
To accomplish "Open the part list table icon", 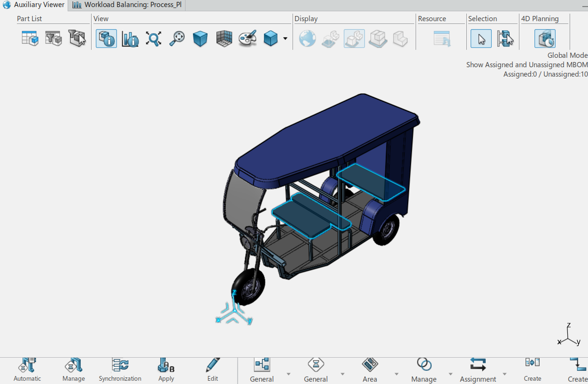I will (x=30, y=39).
